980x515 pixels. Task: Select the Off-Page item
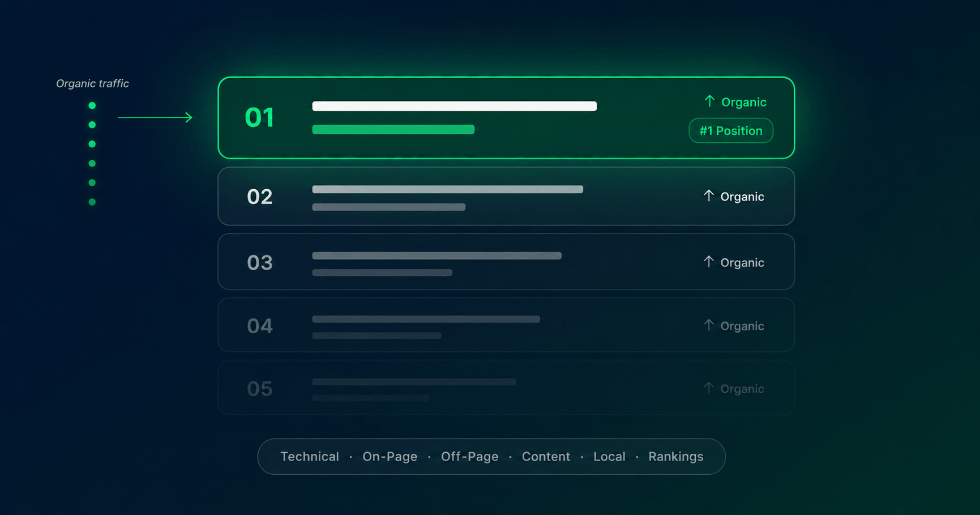click(x=469, y=457)
